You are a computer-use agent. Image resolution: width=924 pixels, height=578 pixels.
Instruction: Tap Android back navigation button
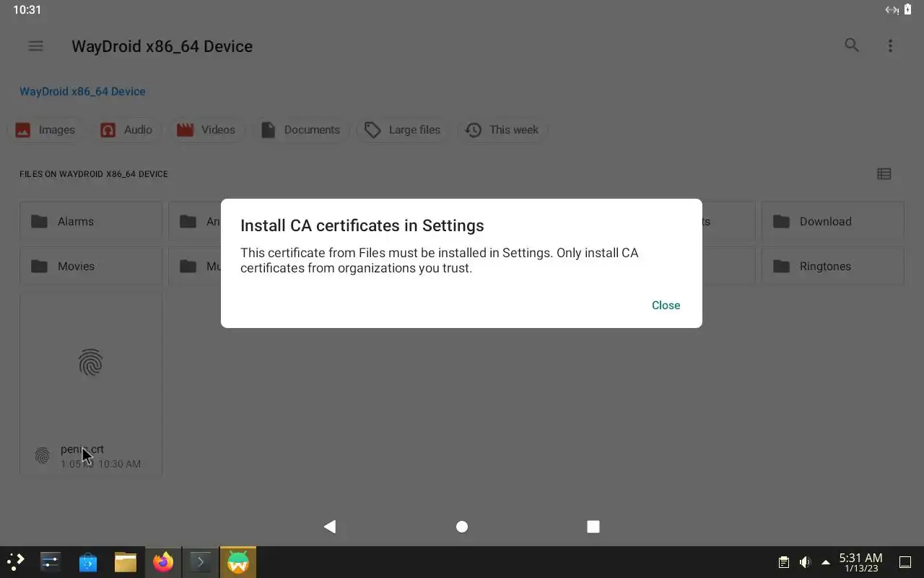(330, 527)
